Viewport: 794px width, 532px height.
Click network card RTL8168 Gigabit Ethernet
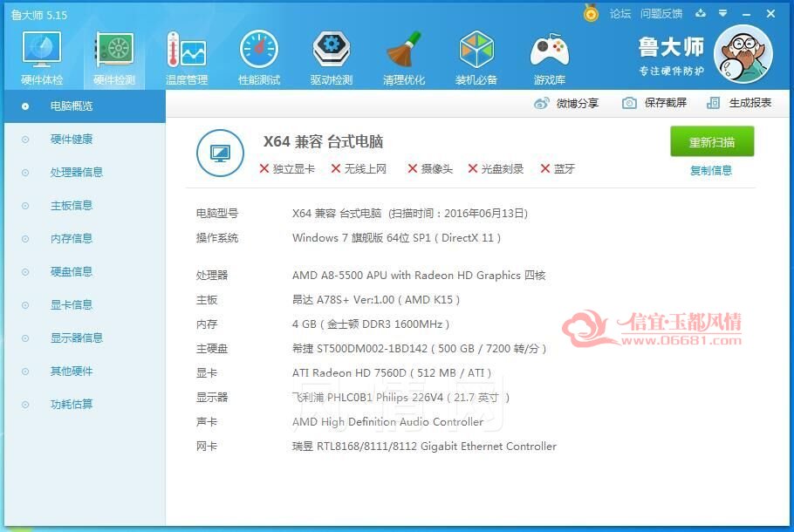[424, 446]
